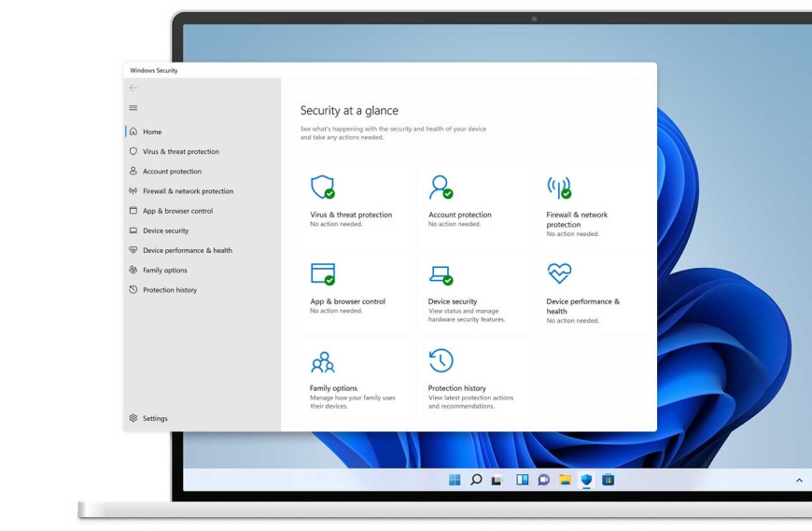This screenshot has height=531, width=812.
Task: Click the Settings gear icon in the sidebar
Action: click(133, 418)
